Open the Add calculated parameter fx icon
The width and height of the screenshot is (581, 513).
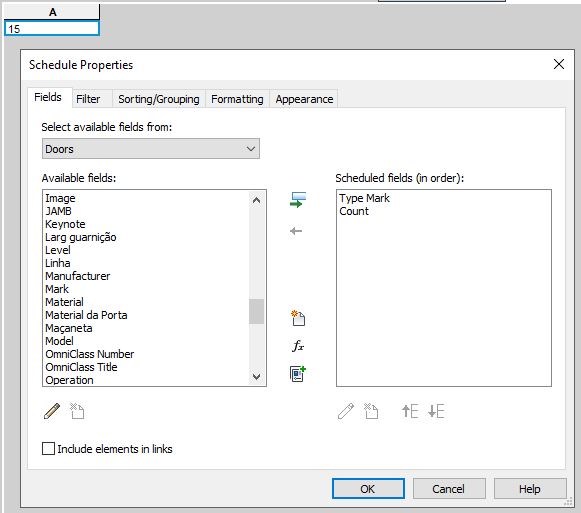point(298,346)
